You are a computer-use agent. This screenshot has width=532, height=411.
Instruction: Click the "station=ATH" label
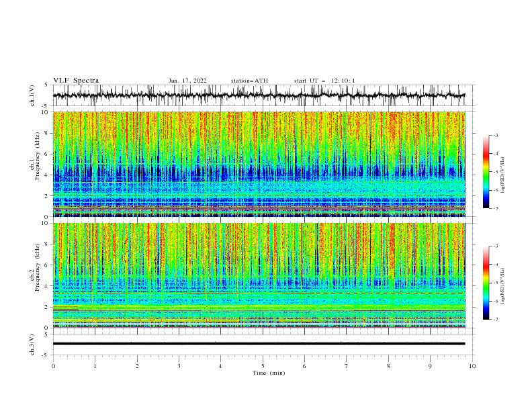pos(249,81)
